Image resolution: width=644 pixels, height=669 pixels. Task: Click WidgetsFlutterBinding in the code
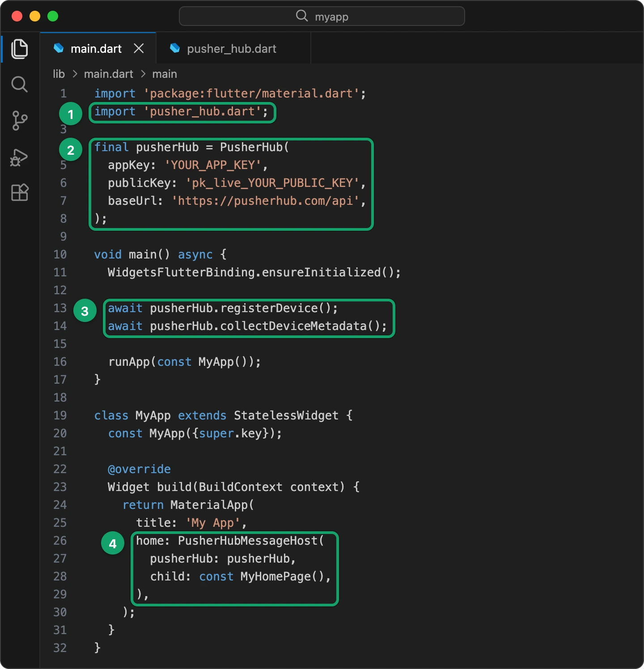182,272
